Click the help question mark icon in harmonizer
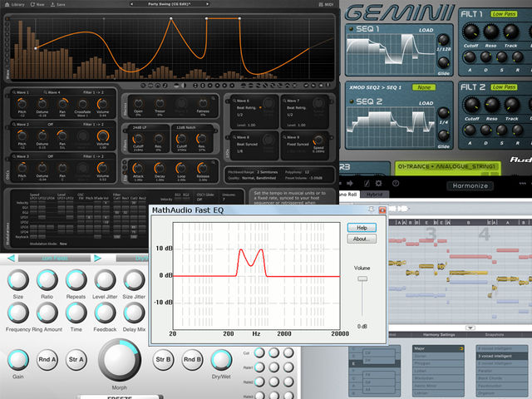The image size is (532, 399). point(396,184)
